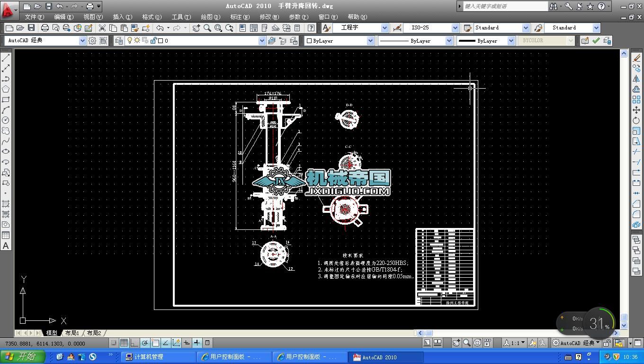
Task: Select the Rectangle draw tool
Action: (6, 100)
